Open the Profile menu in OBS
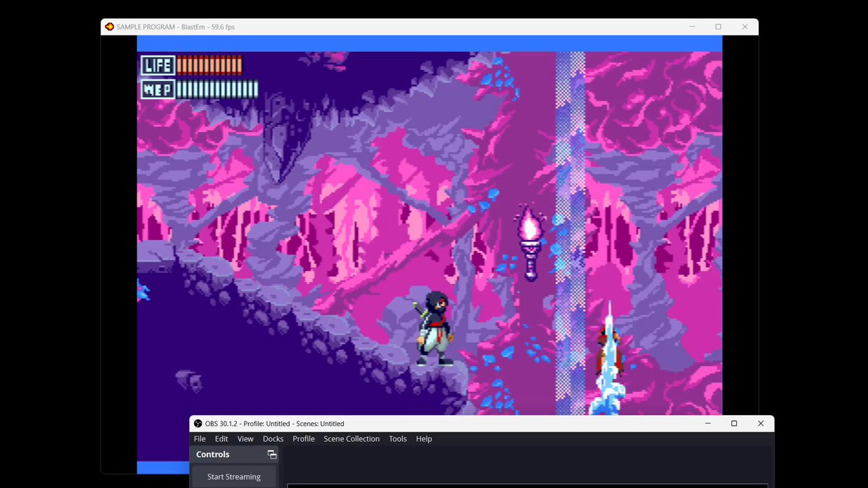The image size is (868, 488). pos(304,439)
